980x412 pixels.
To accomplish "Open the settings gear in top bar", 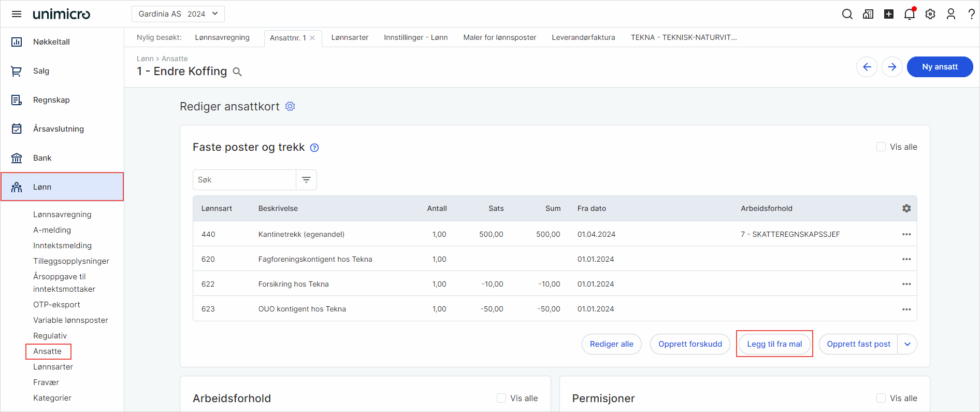I will tap(930, 14).
